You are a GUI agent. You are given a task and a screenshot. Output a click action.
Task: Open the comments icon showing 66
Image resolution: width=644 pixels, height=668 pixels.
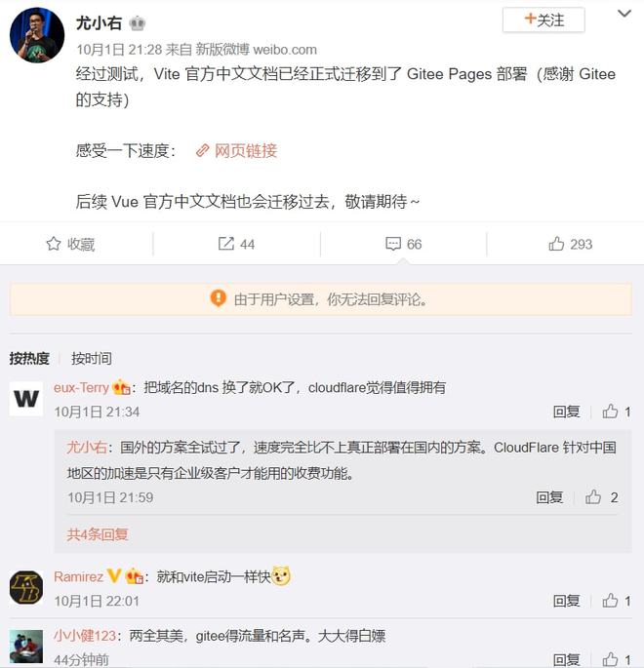393,244
